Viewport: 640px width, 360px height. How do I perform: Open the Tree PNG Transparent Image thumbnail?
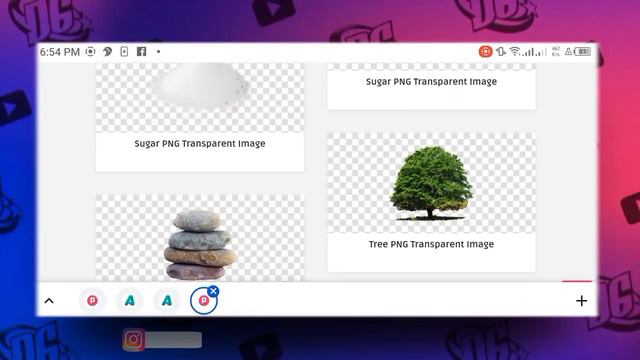431,183
